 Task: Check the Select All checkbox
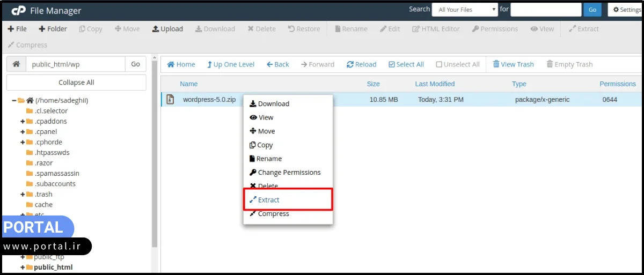[x=392, y=64]
